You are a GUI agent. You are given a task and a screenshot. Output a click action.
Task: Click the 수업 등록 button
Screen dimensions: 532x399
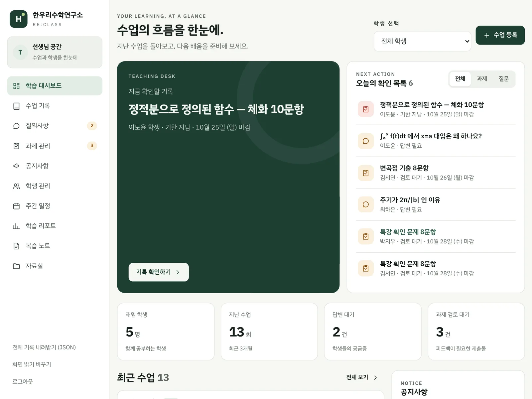(x=500, y=35)
